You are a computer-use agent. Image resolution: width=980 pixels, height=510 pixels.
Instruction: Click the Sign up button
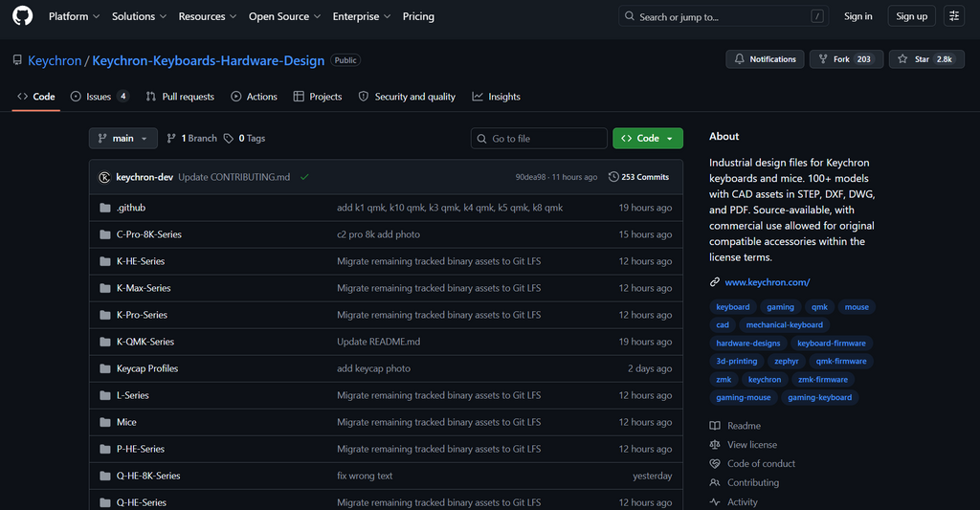coord(911,16)
